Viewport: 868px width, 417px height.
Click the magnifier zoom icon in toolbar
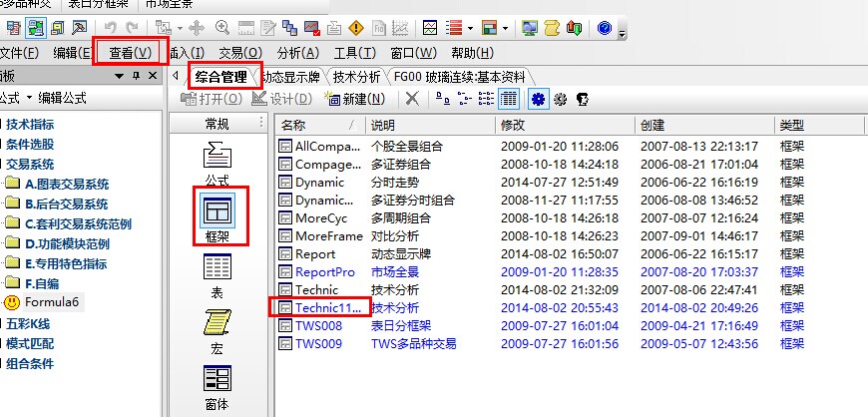point(221,28)
